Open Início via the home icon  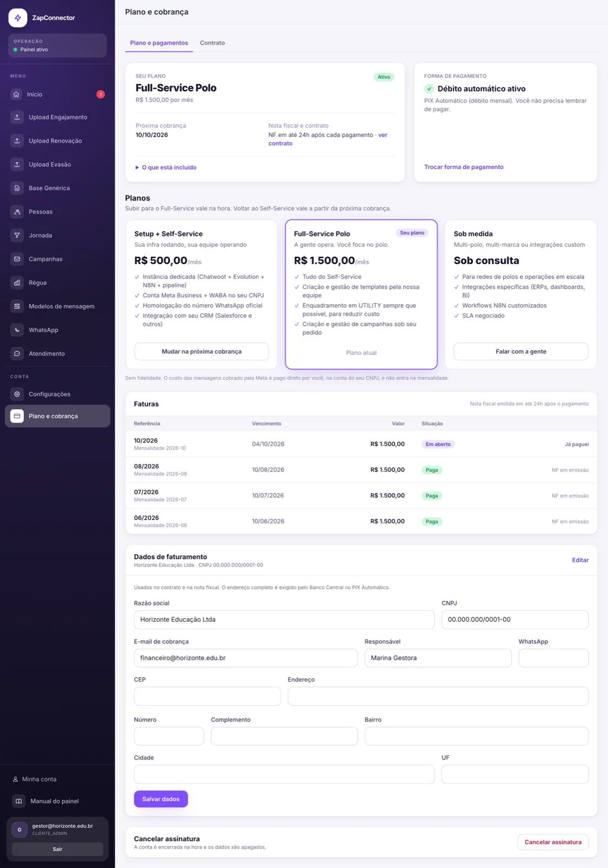click(x=17, y=94)
